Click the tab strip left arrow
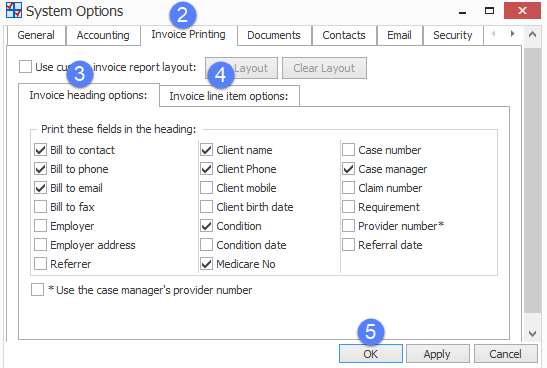The height and width of the screenshot is (368, 547). coord(493,34)
